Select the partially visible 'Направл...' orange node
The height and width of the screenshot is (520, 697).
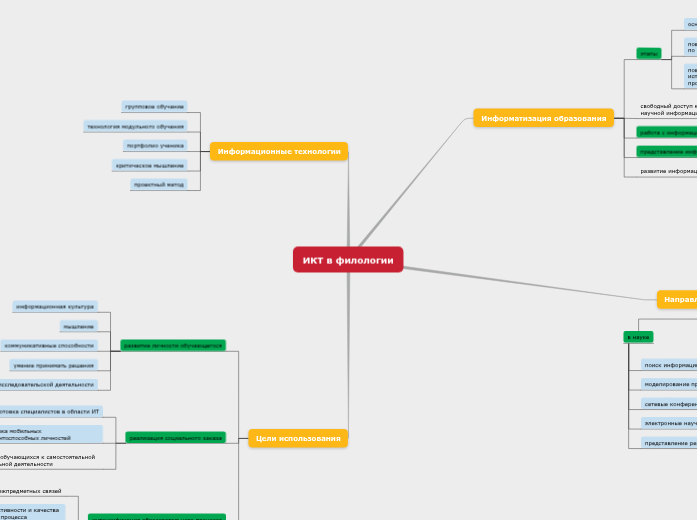pos(678,300)
